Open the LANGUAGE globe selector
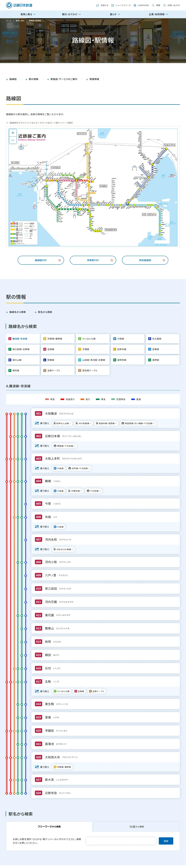Screen dimensions: 186x868 point(141,5)
